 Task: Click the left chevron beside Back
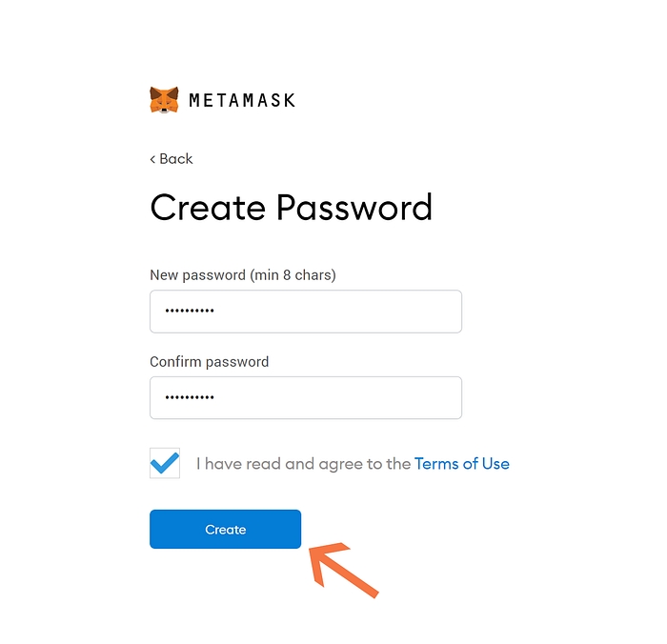[152, 159]
